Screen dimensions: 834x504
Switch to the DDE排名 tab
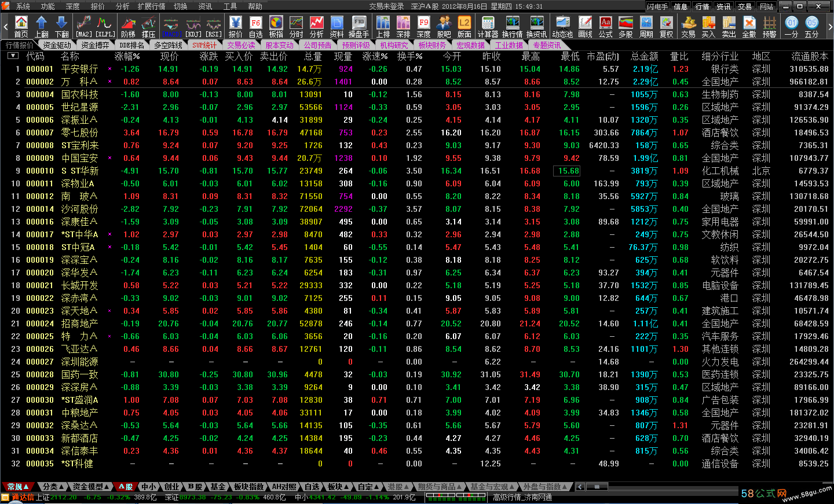[133, 45]
